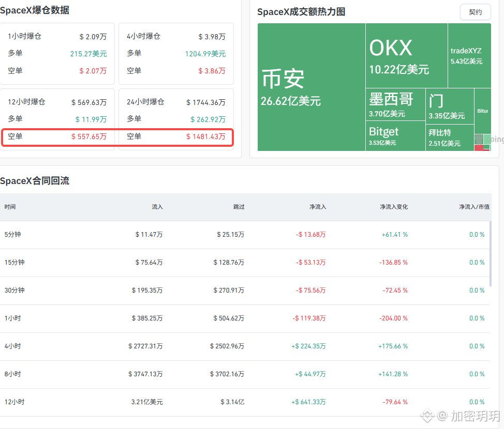Viewport: 504px width, 429px height.
Task: Select the Bitget 3.53亿美元 tile
Action: [396, 136]
